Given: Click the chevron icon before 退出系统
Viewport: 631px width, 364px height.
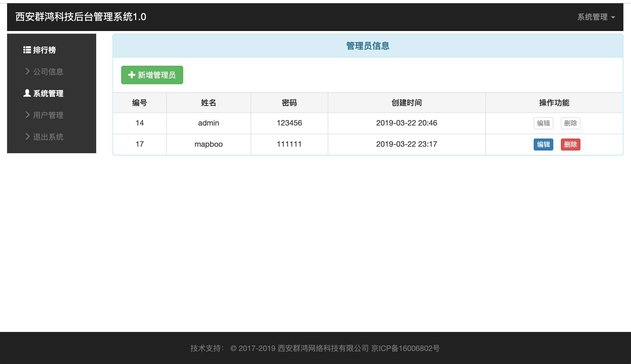Looking at the screenshot, I should click(27, 136).
